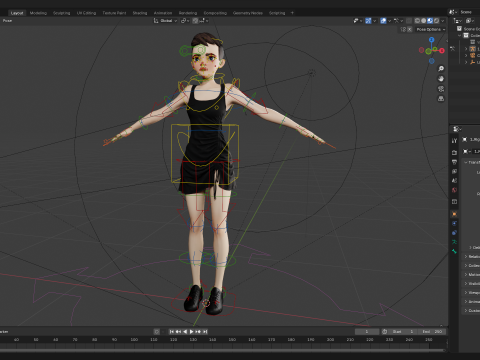Click the negative X circle on navigation gizmo
Viewport: 480px width, 360px height.
click(x=421, y=50)
